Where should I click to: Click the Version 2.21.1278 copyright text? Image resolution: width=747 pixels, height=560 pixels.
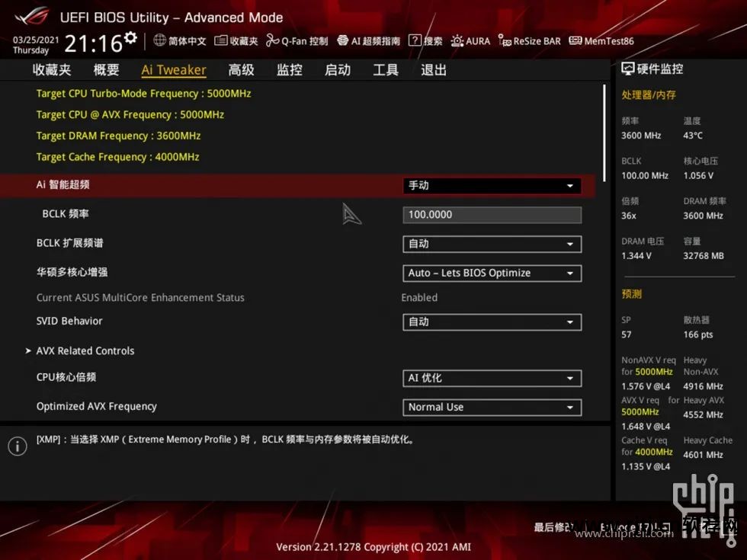tap(373, 547)
